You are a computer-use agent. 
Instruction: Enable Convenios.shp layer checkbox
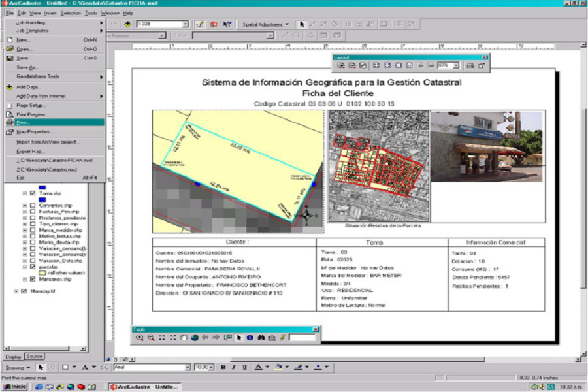coord(33,206)
